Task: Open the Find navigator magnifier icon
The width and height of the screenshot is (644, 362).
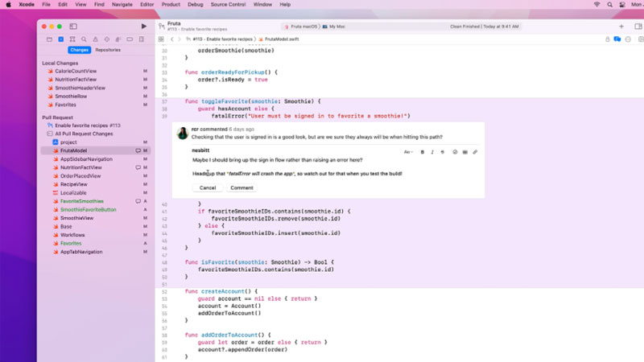Action: 84,39
